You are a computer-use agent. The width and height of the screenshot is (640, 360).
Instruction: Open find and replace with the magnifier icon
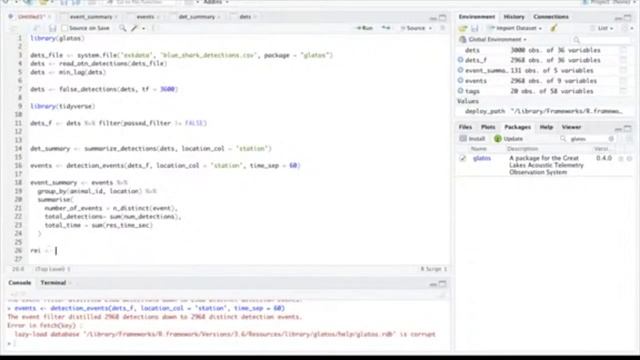point(122,28)
